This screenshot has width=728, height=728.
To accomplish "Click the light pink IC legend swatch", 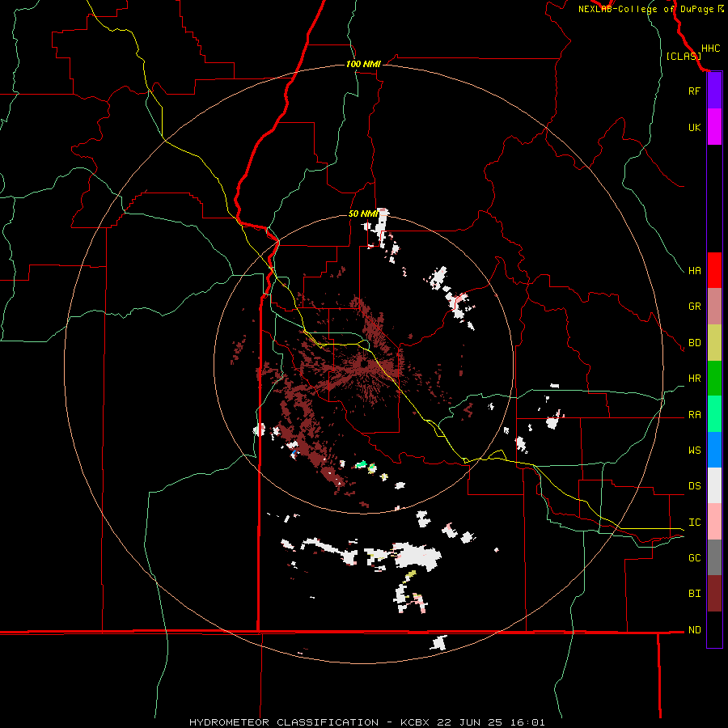I will point(714,522).
